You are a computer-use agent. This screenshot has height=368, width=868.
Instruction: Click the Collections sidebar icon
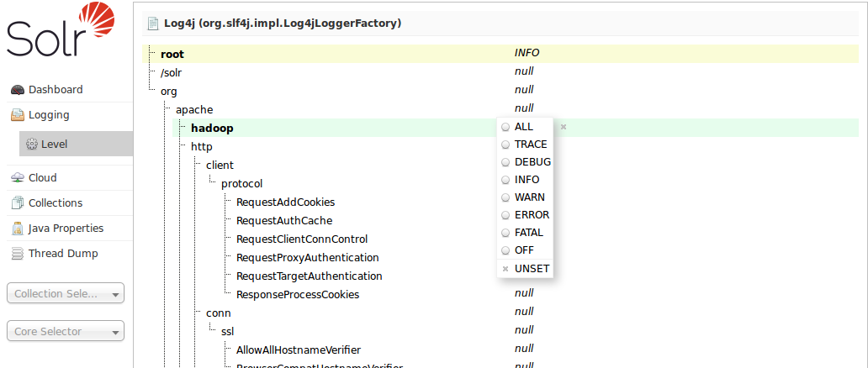click(x=17, y=203)
